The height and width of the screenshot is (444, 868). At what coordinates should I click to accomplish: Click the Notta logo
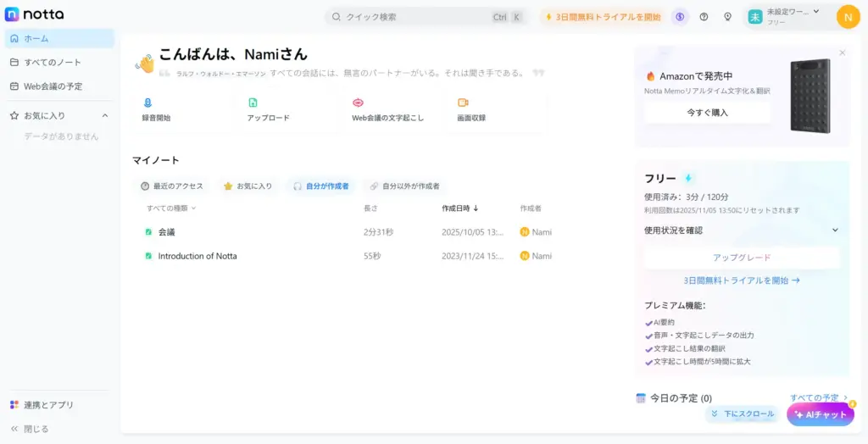coord(34,14)
